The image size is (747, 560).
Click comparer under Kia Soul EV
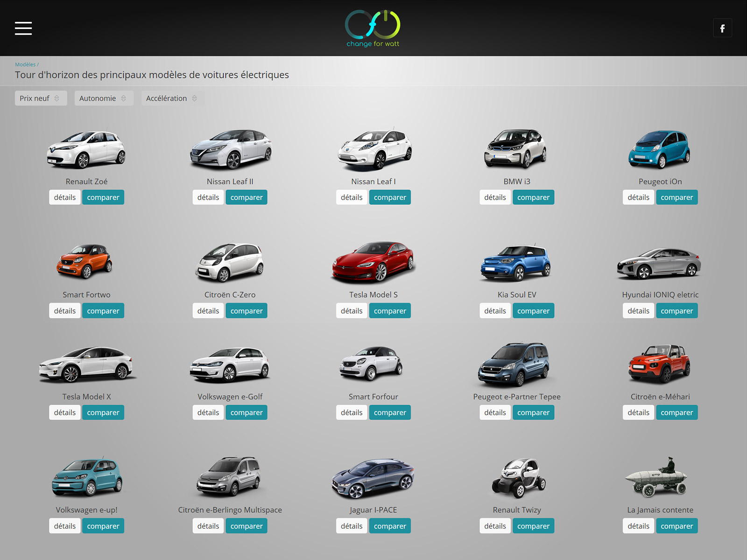pyautogui.click(x=533, y=311)
